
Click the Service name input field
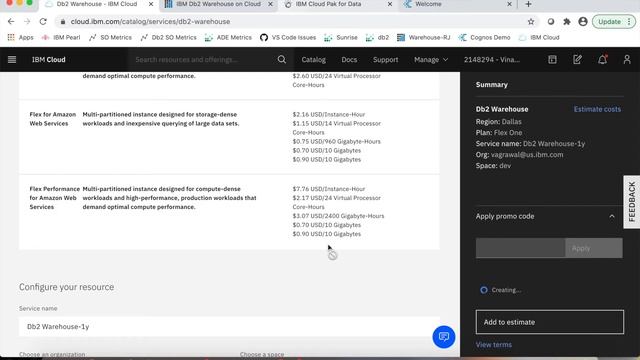(x=229, y=327)
